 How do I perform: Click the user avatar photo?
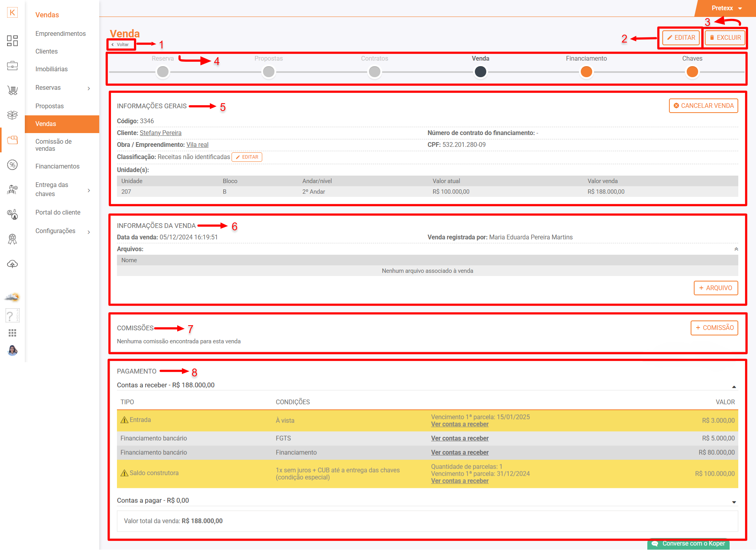coord(12,350)
